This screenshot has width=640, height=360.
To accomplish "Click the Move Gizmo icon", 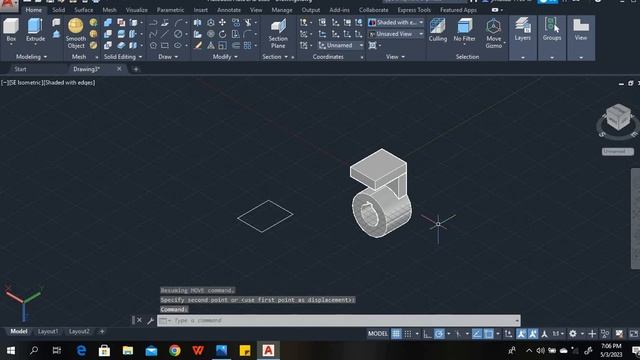I will click(x=493, y=33).
